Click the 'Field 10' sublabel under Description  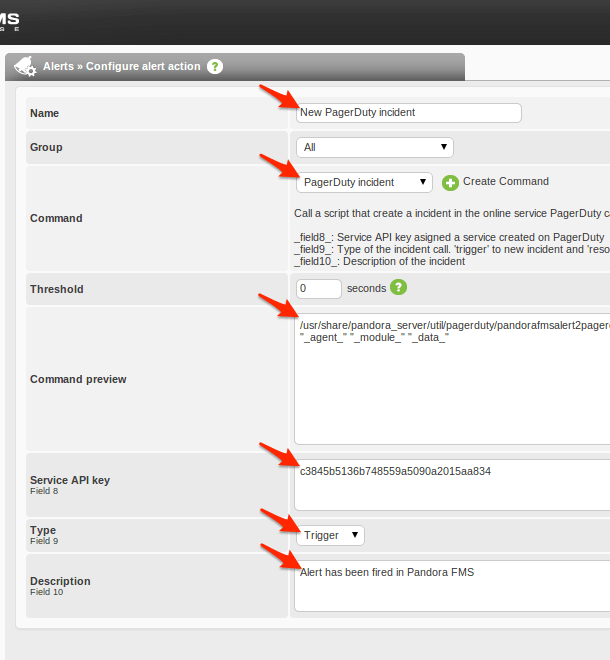46,592
